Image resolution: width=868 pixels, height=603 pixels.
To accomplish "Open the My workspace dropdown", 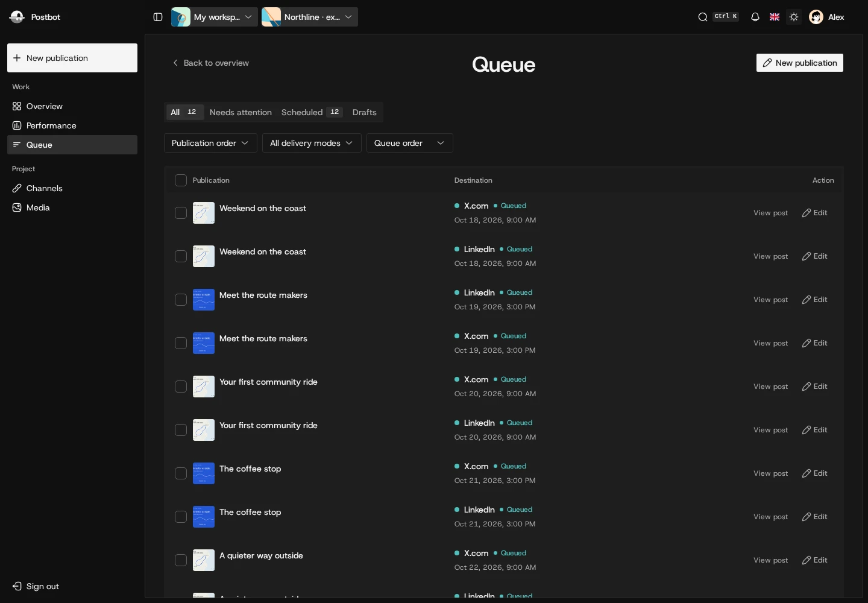I will click(215, 17).
